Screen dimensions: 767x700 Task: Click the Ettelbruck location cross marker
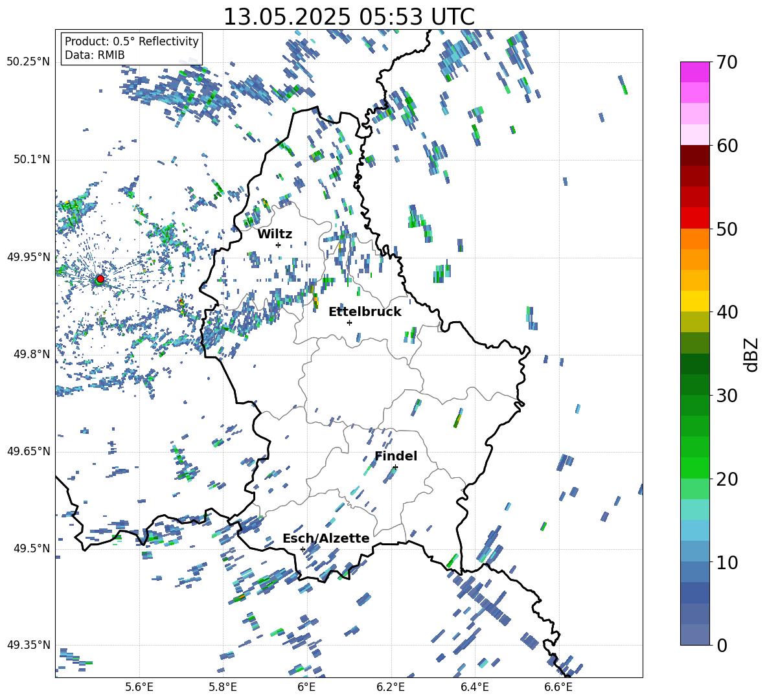tap(349, 322)
